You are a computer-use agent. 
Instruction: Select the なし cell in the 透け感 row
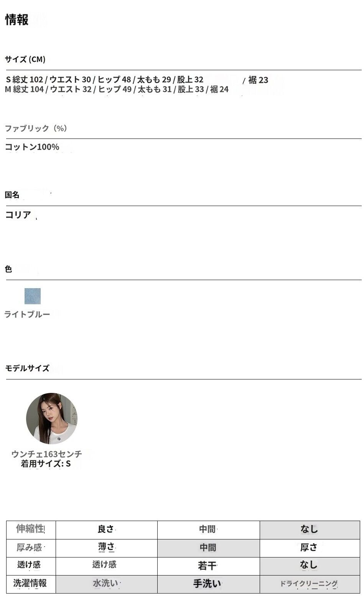pos(310,566)
